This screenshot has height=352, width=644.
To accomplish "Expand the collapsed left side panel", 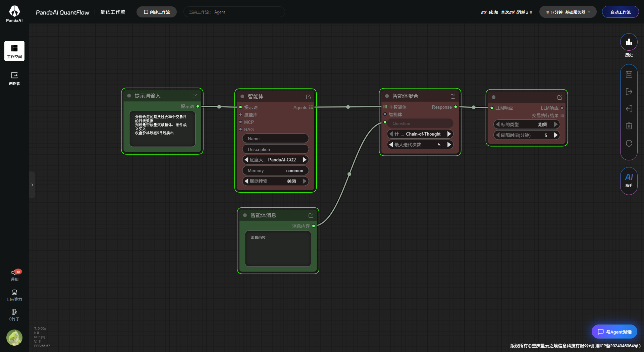I will pos(32,185).
